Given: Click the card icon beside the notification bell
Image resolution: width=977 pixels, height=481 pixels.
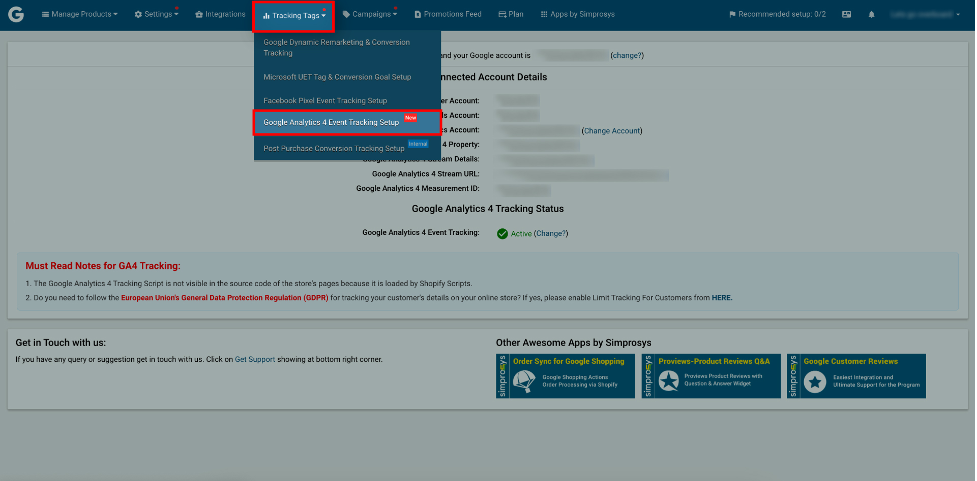Looking at the screenshot, I should pyautogui.click(x=846, y=14).
